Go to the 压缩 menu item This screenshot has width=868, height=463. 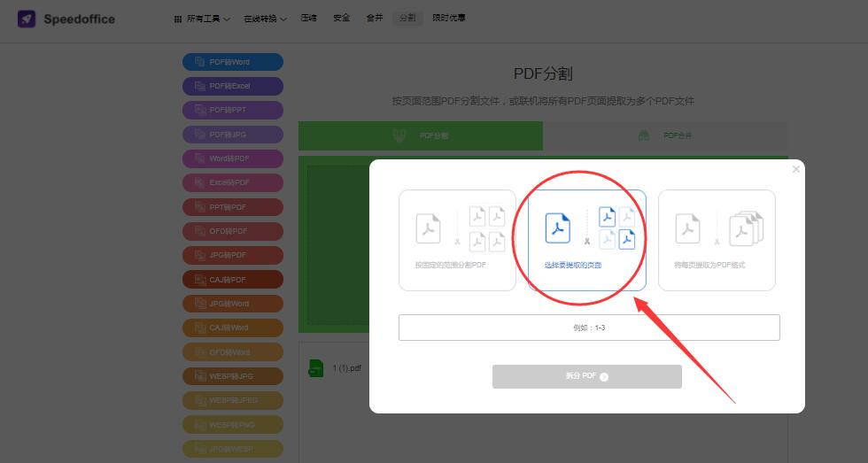[x=309, y=18]
